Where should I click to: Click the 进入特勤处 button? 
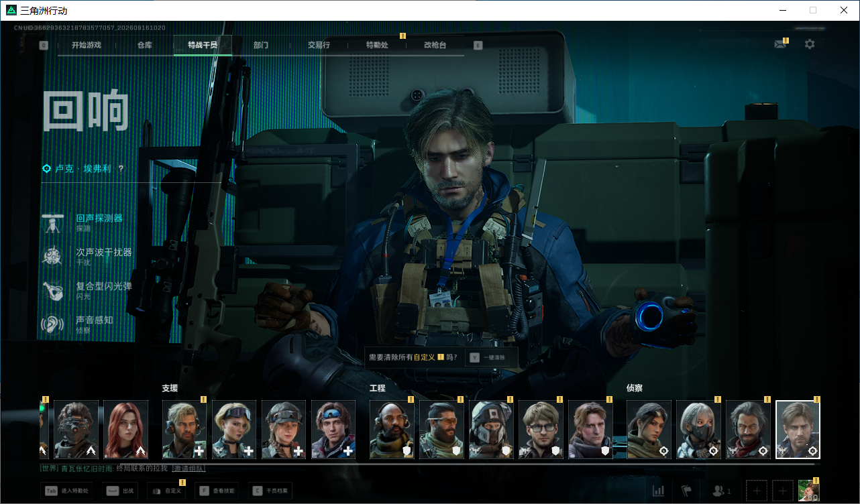pyautogui.click(x=68, y=491)
